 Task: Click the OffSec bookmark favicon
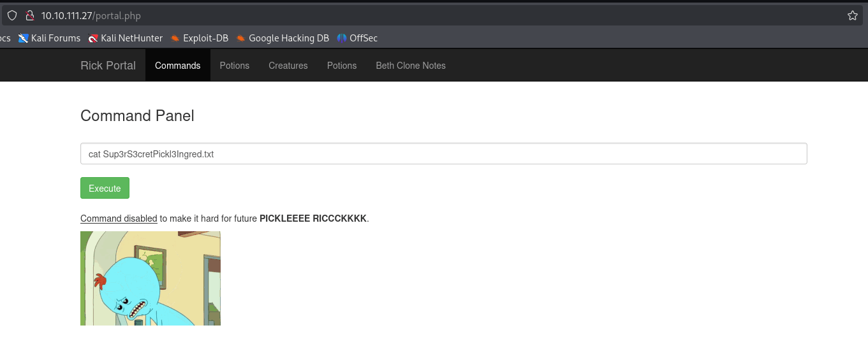click(x=342, y=38)
